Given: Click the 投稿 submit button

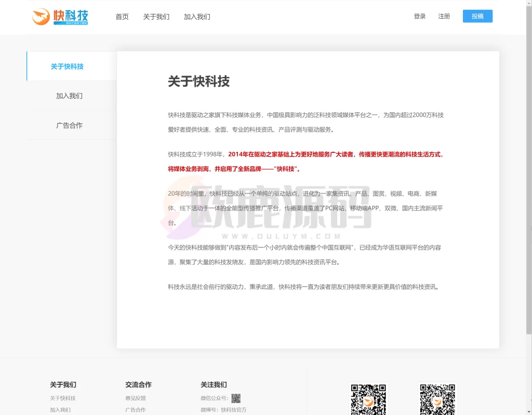Looking at the screenshot, I should tap(477, 16).
